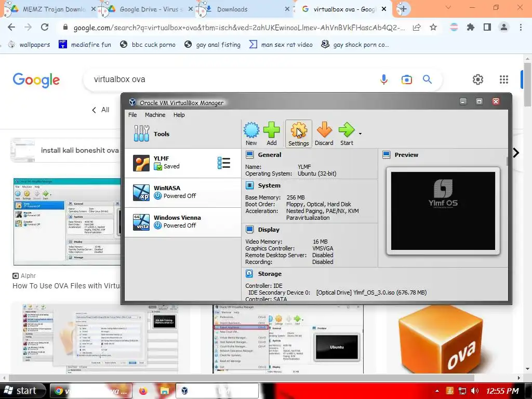Click the Chrome address bar URL
Viewport: 532px width, 399px height.
tap(239, 28)
